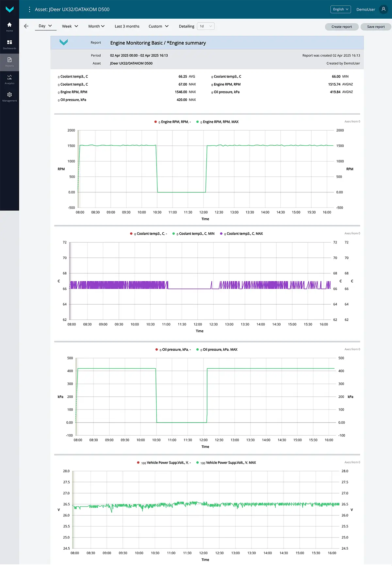Expand the Detailing 1d dropdown
Viewport: 392px width, 566px height.
click(206, 26)
